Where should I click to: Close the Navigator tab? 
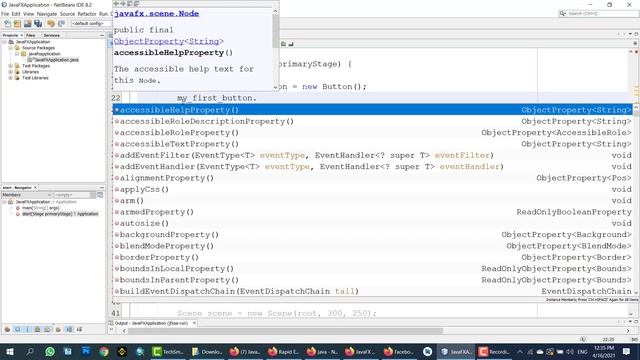(36, 187)
